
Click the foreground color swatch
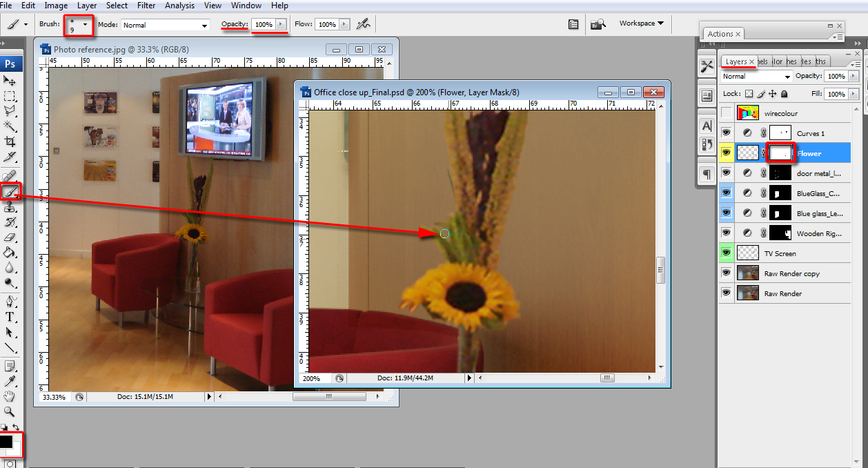[x=6, y=441]
